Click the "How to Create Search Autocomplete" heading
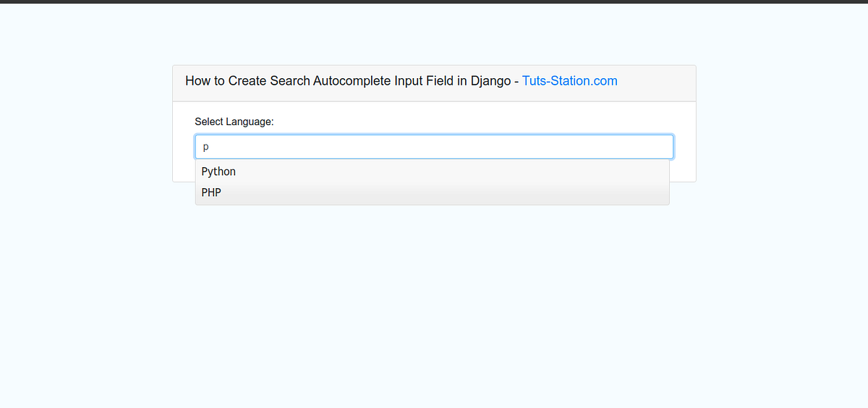The image size is (868, 408). [401, 81]
